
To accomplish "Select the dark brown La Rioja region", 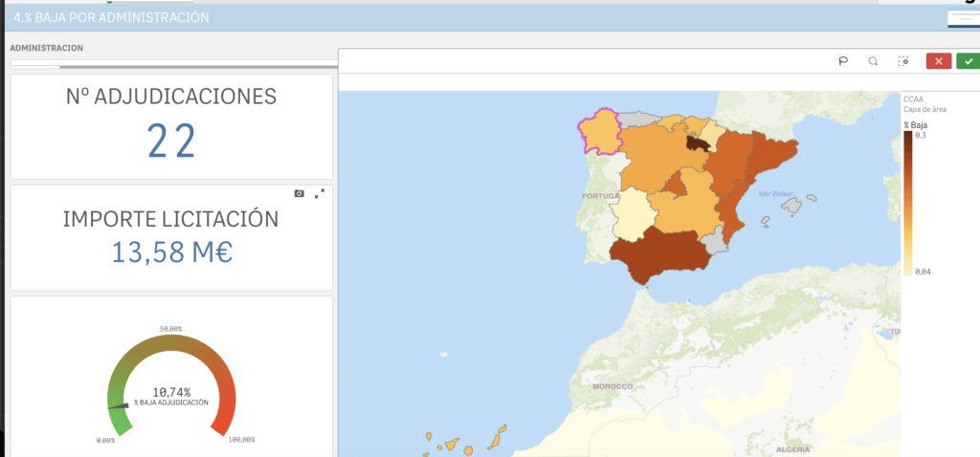I will point(697,143).
